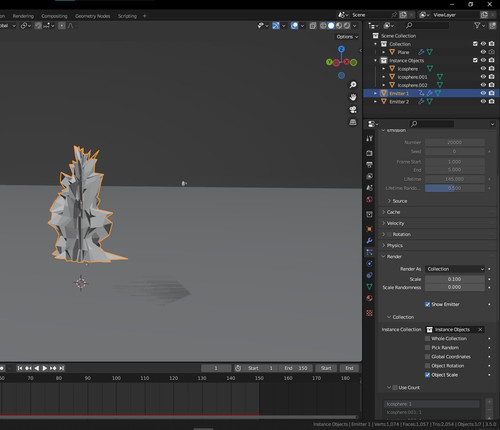The image size is (500, 430).
Task: Toggle the camera view gizmo icon
Action: (353, 110)
